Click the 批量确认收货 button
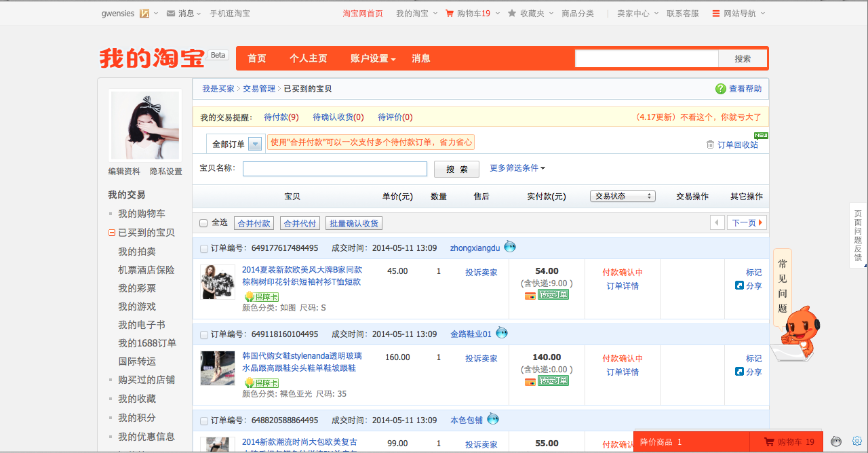 [x=354, y=223]
